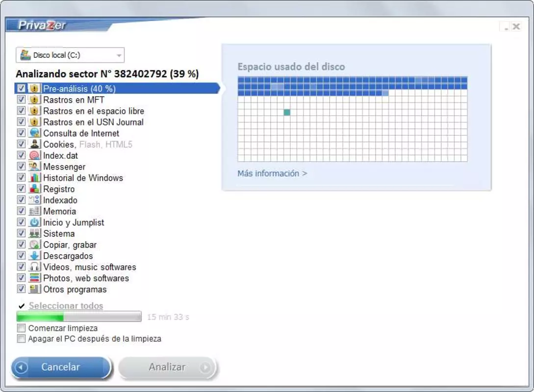Select the Videos, music softwares row
The image size is (534, 392).
tap(89, 267)
